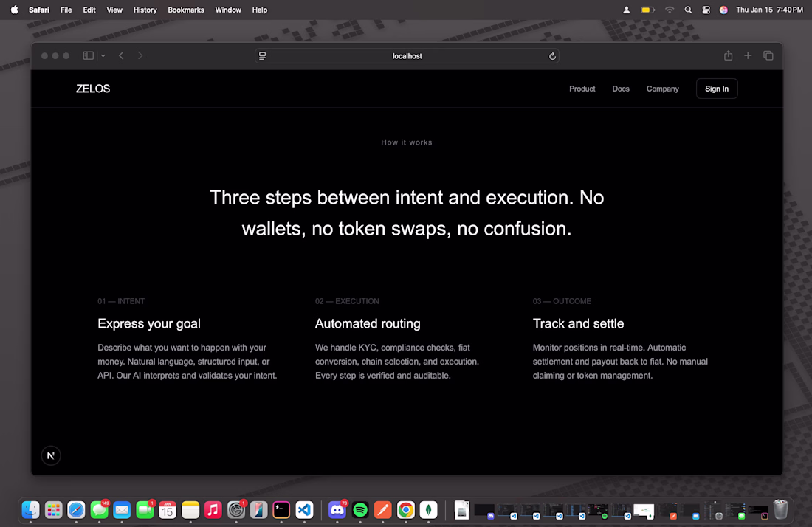Click the ZELOS logo
This screenshot has width=812, height=527.
[x=93, y=89]
